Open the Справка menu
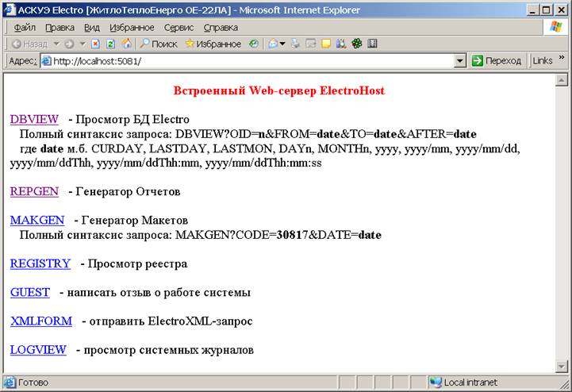Viewport: 572px width, 392px height. (221, 28)
